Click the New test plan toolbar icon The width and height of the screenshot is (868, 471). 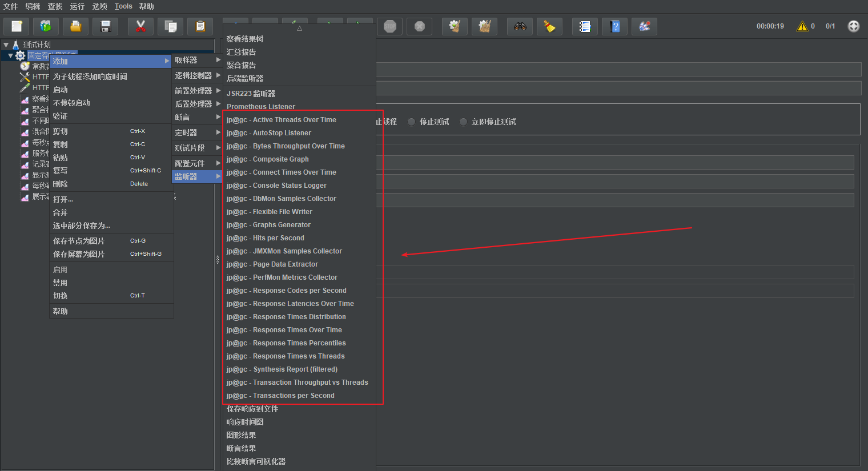click(17, 26)
